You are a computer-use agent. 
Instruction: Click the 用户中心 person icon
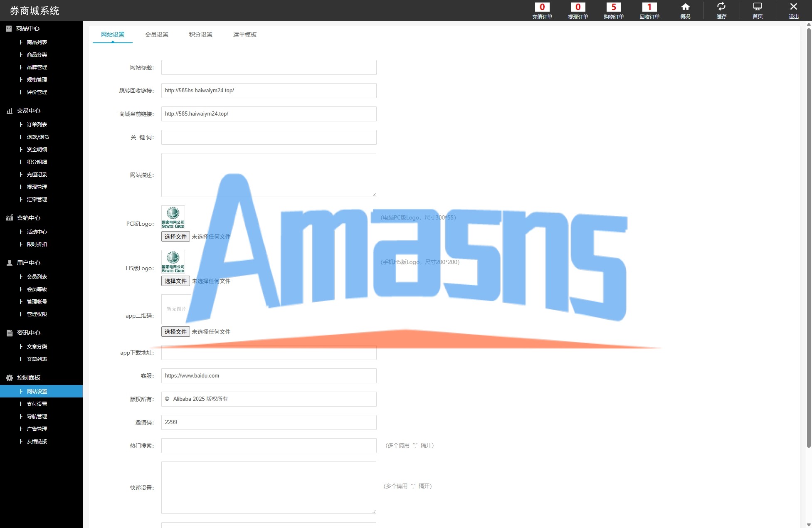(x=10, y=263)
